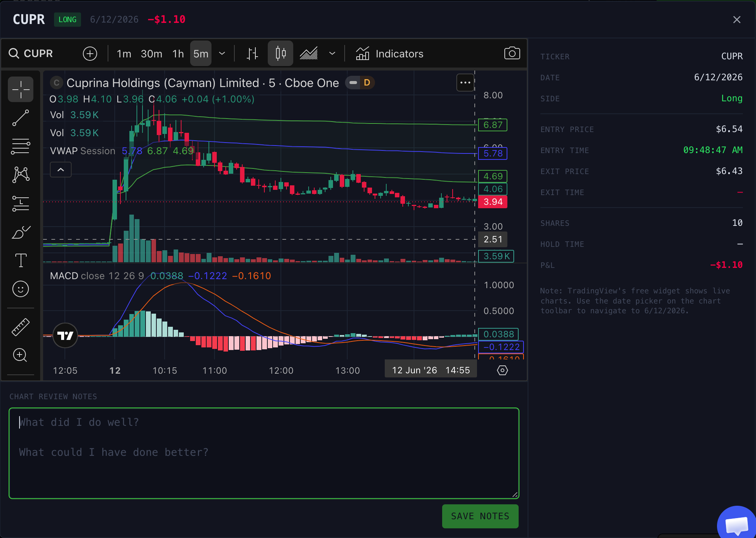Screen dimensions: 756x538
Task: Select the active 5m interval
Action: [201, 54]
